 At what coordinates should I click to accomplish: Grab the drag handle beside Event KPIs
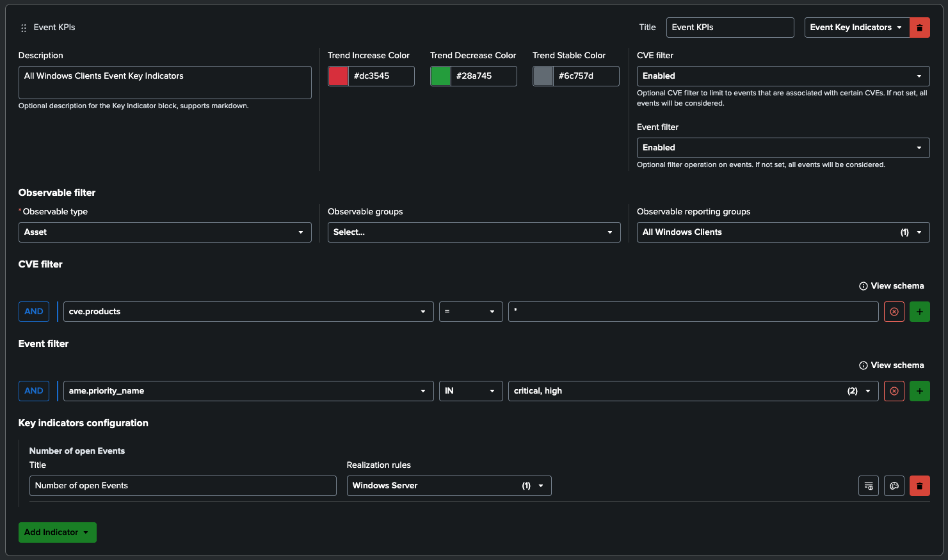(23, 28)
